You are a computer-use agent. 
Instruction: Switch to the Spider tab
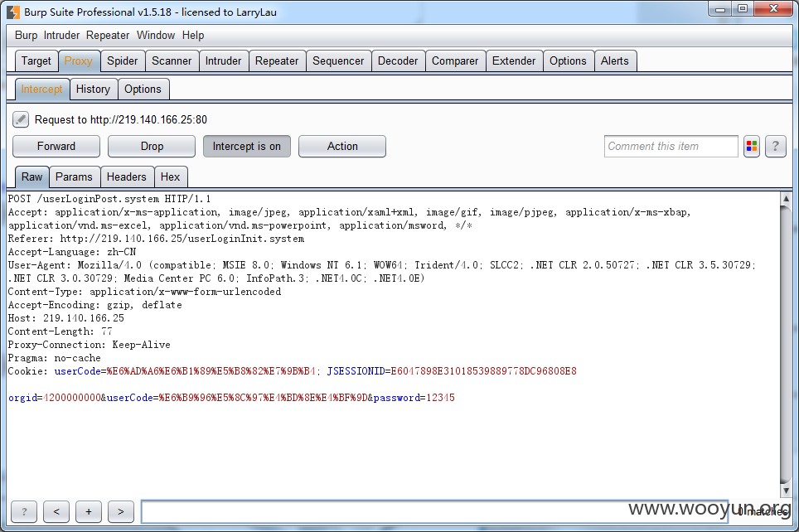coord(123,61)
